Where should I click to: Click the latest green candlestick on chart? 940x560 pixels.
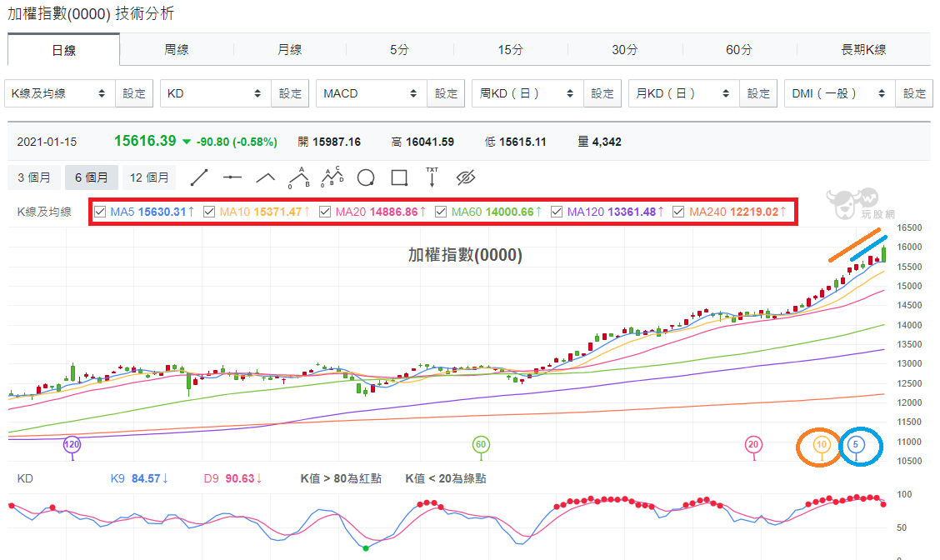(883, 253)
